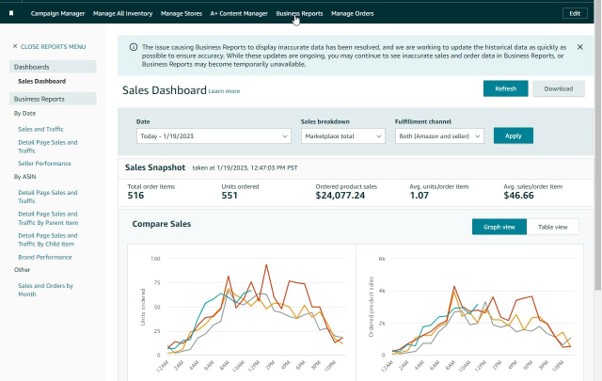Click the Apply button
Image resolution: width=602 pixels, height=381 pixels.
point(513,136)
